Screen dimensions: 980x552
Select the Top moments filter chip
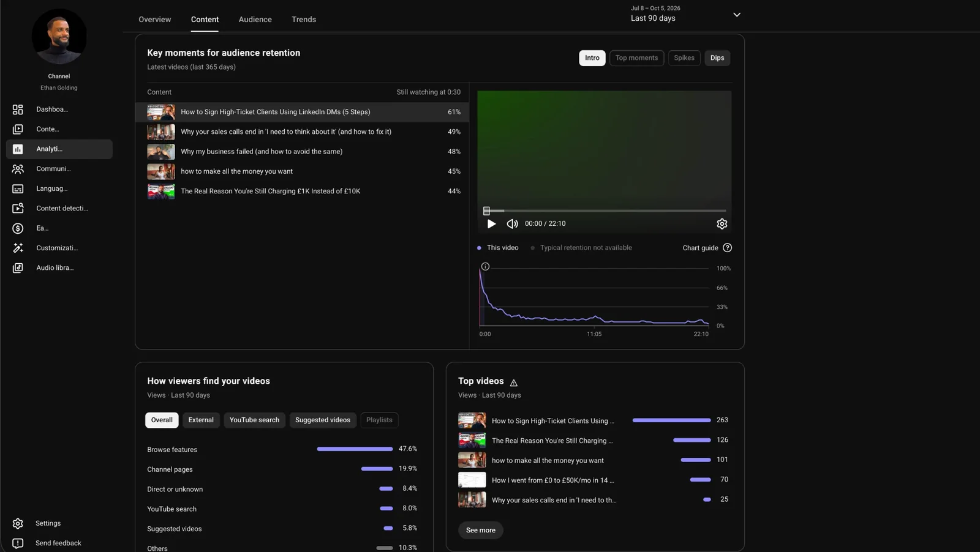[x=636, y=58]
